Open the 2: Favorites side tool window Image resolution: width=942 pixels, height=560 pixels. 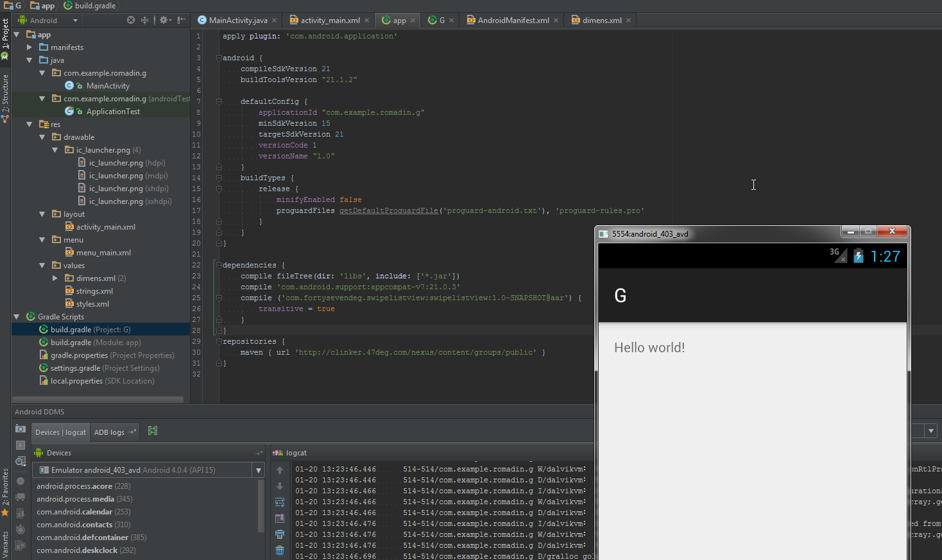5,493
